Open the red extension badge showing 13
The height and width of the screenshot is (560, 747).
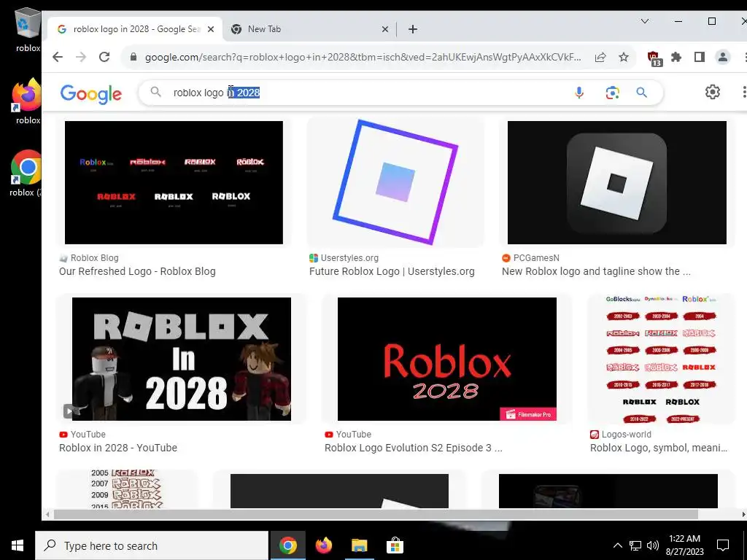[x=655, y=58]
